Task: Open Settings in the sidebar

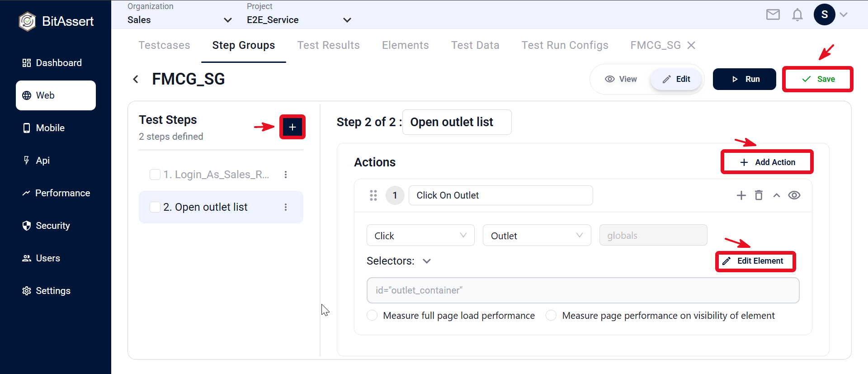Action: [56, 291]
